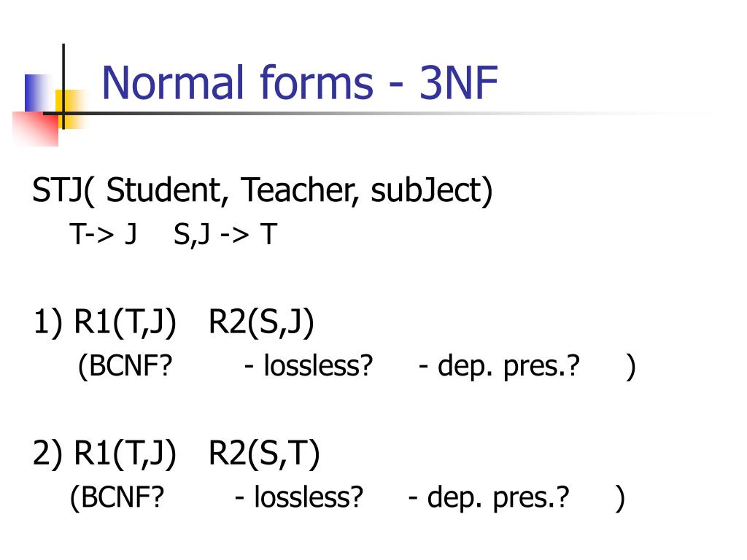This screenshot has width=747, height=560.
Task: Click the red square in the logo
Action: 35,128
